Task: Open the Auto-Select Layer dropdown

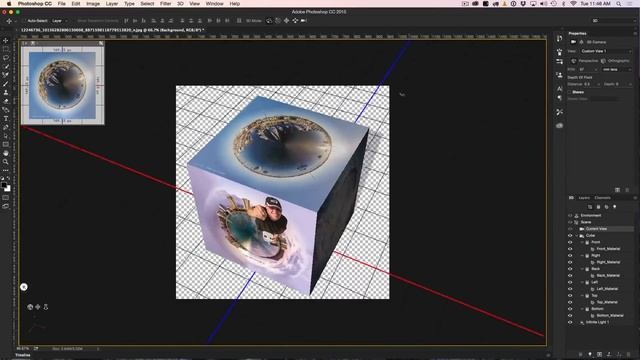Action: point(60,20)
